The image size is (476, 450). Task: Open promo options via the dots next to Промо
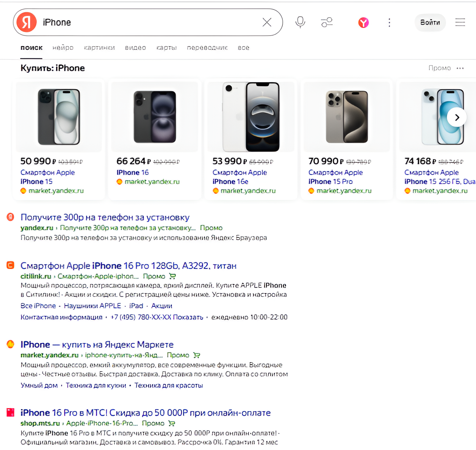click(x=460, y=68)
